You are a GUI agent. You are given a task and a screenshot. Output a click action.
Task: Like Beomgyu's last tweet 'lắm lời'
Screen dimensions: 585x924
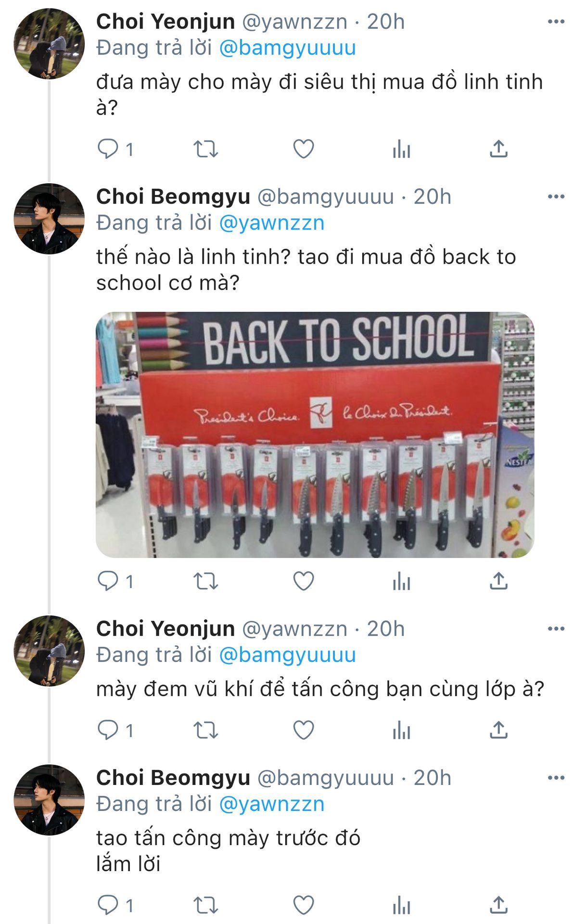click(304, 905)
